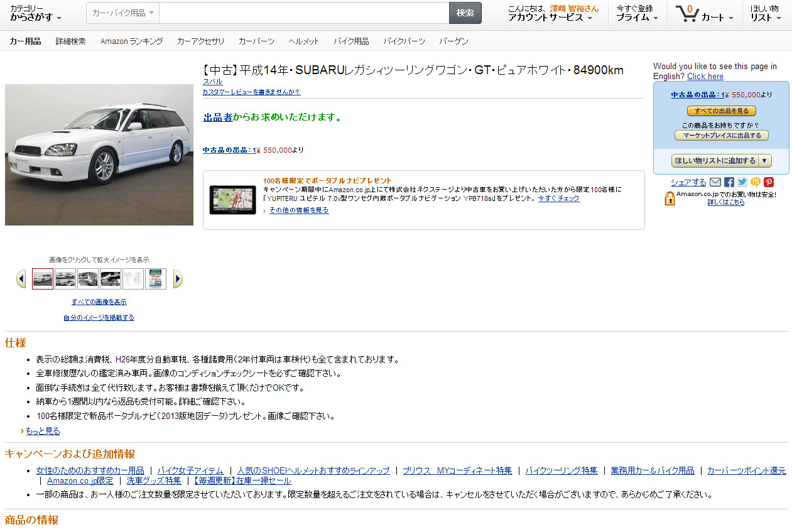Open the wishlist button's dropdown arrow
This screenshot has height=532, width=792.
click(x=764, y=161)
